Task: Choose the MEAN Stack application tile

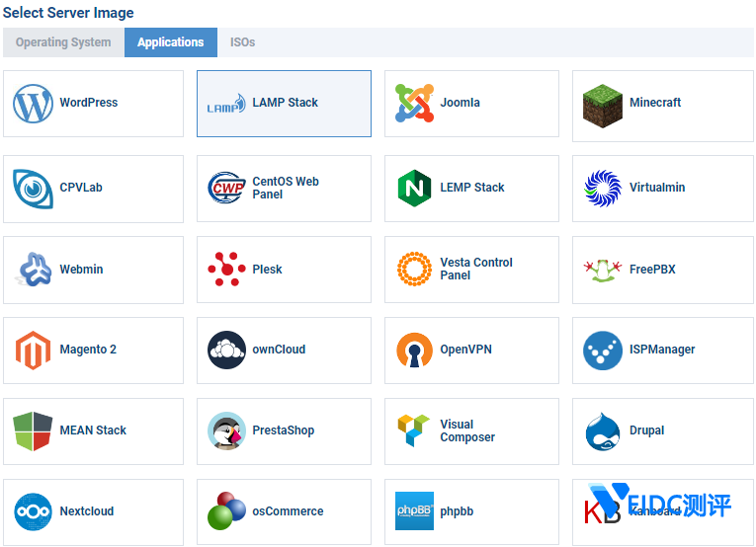Action: click(x=93, y=431)
